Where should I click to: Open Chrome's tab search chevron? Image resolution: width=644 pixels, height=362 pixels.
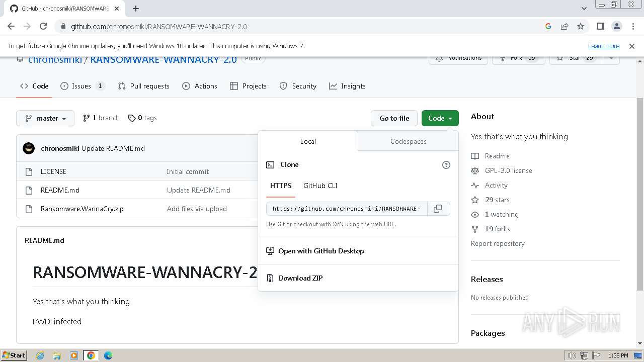584,9
